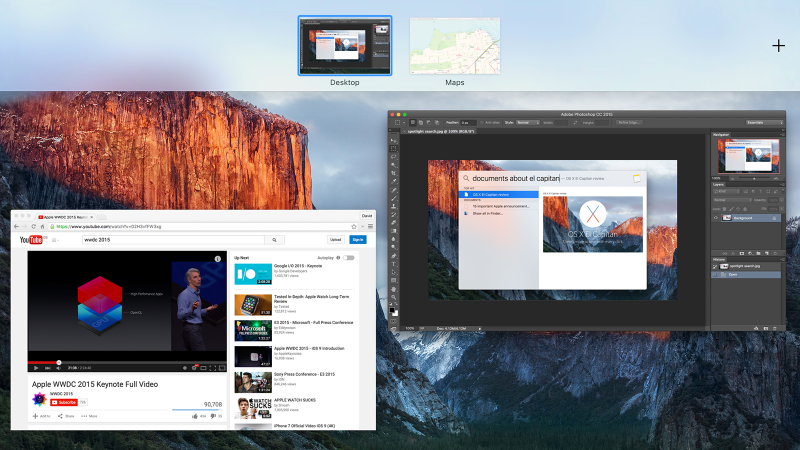Viewport: 800px width, 450px height.
Task: Click the thumbs-up like icon on YouTube
Action: click(x=194, y=416)
